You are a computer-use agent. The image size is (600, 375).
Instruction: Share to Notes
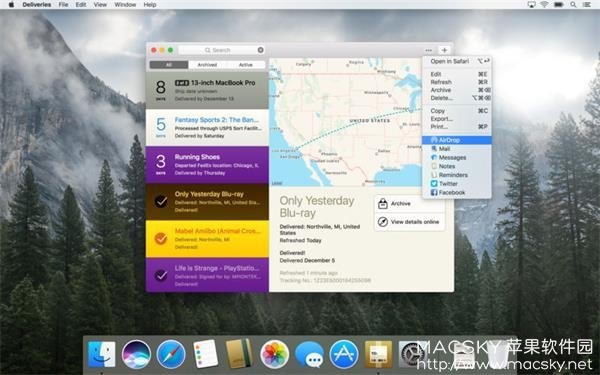coord(457,166)
